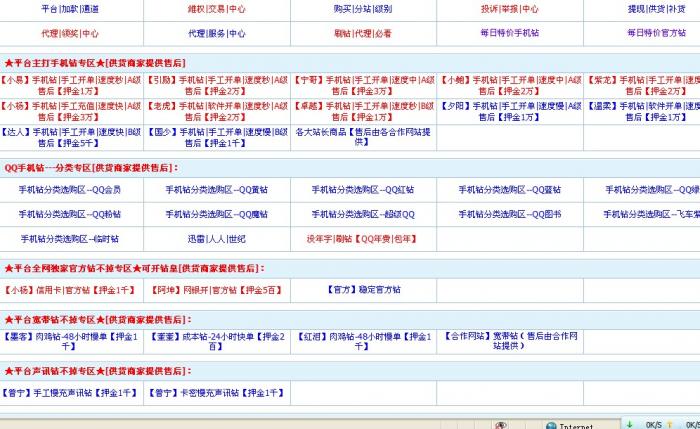Select 【红祖】肉鸡钻-48小时慢单 link
700x429 pixels.
[x=363, y=341]
